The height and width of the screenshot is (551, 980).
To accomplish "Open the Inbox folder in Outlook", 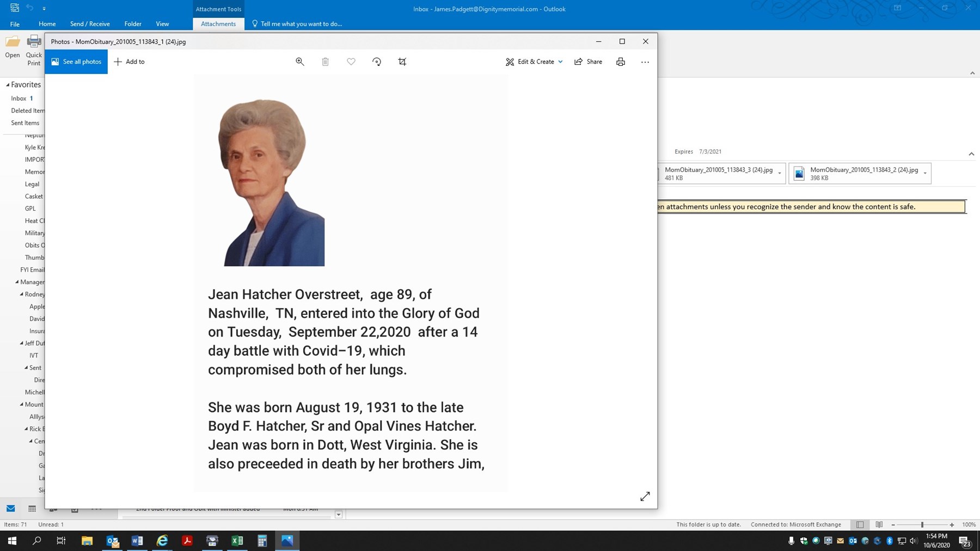I will click(18, 98).
